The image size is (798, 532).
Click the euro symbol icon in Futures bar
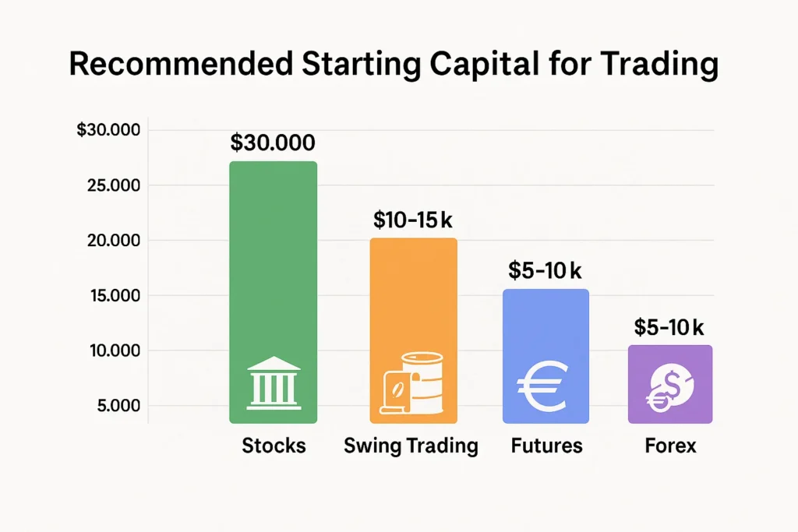(x=544, y=386)
